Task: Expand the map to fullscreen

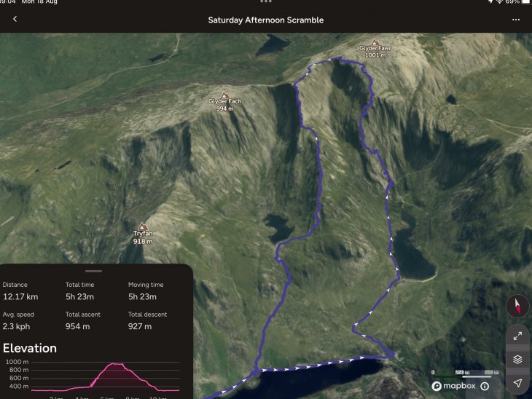Action: pyautogui.click(x=517, y=336)
